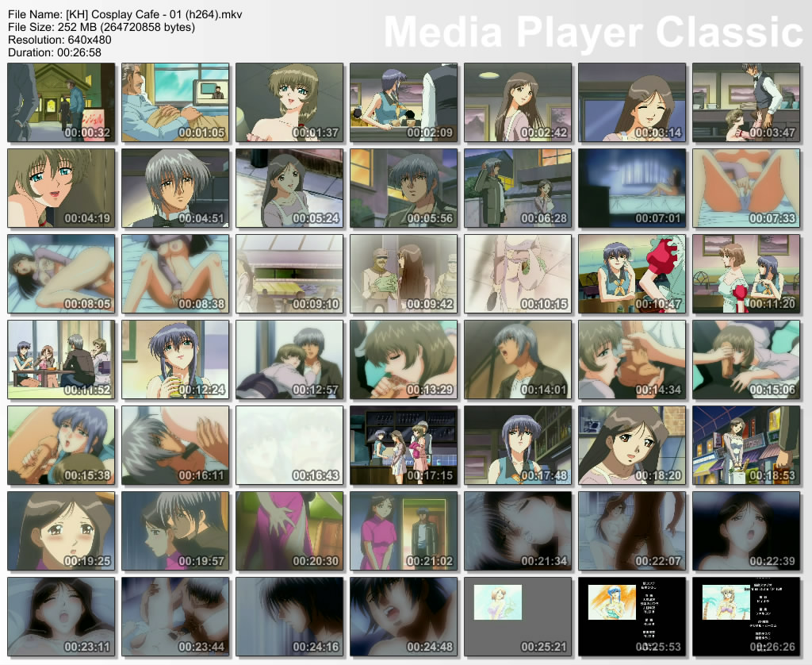The width and height of the screenshot is (812, 665).
Task: Click the pale thumbnail at 00:10:15
Action: pos(518,275)
